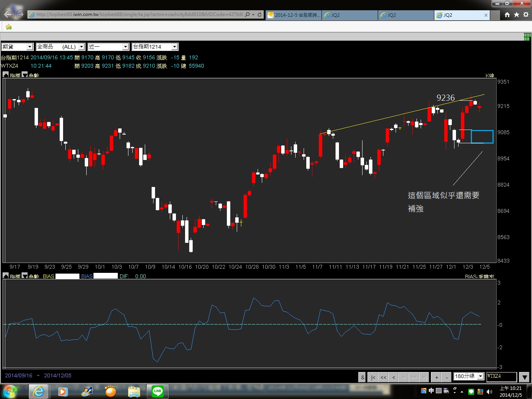Open browser Tools gear menu
This screenshot has width=532, height=399.
526,14
